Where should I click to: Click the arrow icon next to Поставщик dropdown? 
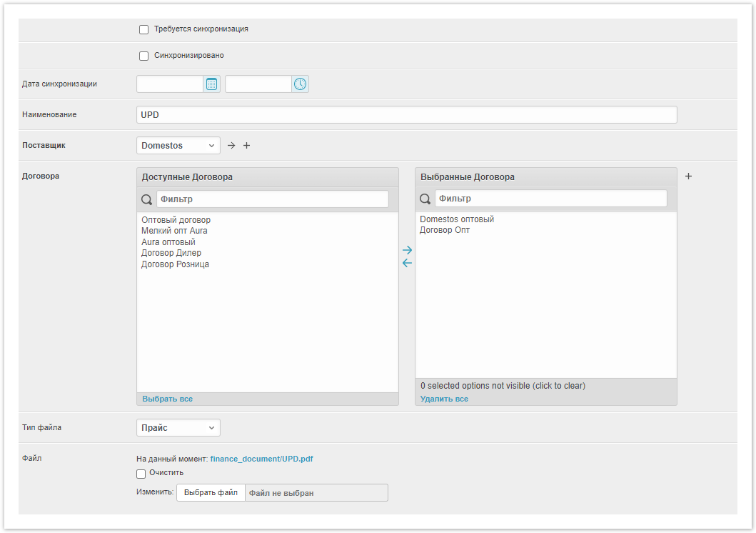[231, 146]
